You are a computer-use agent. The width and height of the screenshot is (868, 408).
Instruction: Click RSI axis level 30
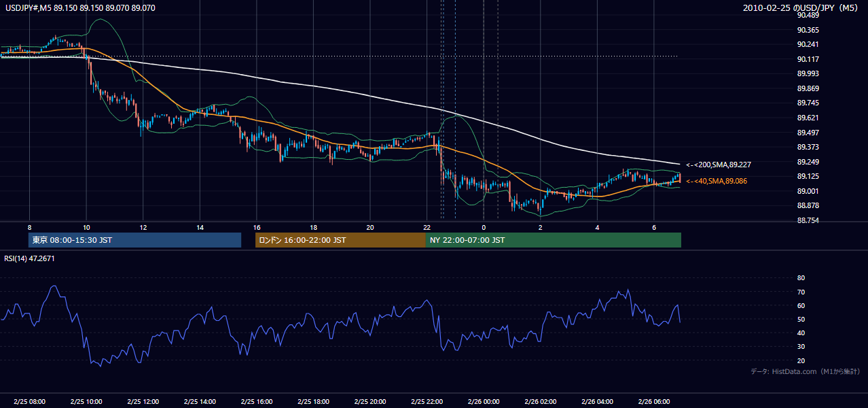click(x=801, y=347)
